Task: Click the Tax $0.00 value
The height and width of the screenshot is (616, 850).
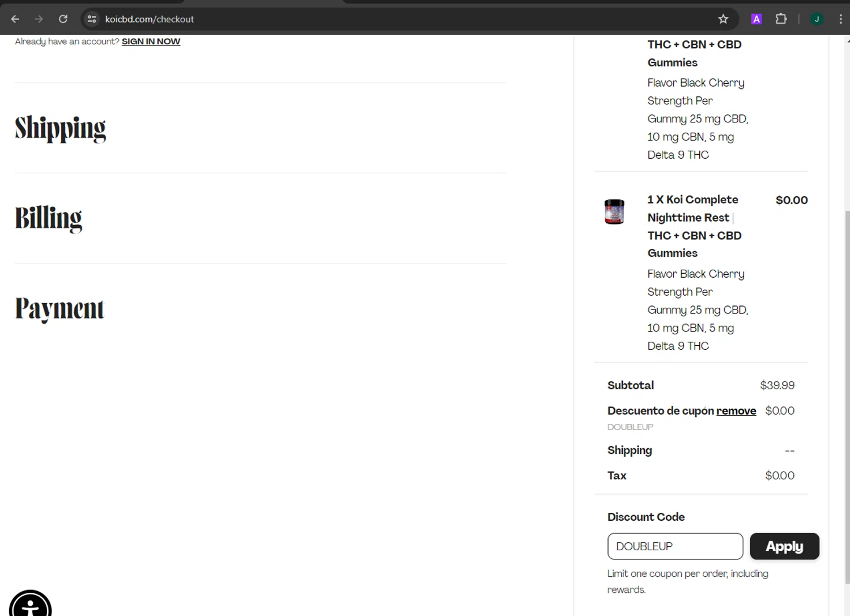Action: click(x=780, y=475)
